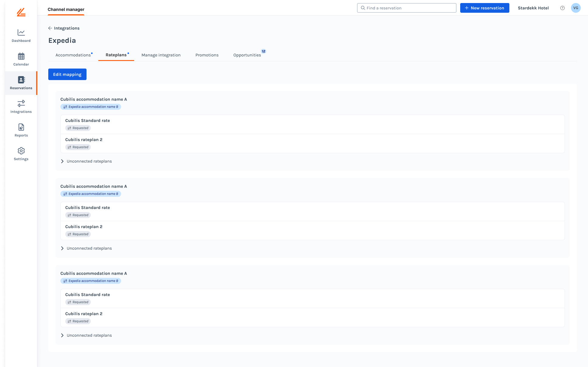Click the help question mark icon
Screen dimensions: 588x367
(x=562, y=8)
